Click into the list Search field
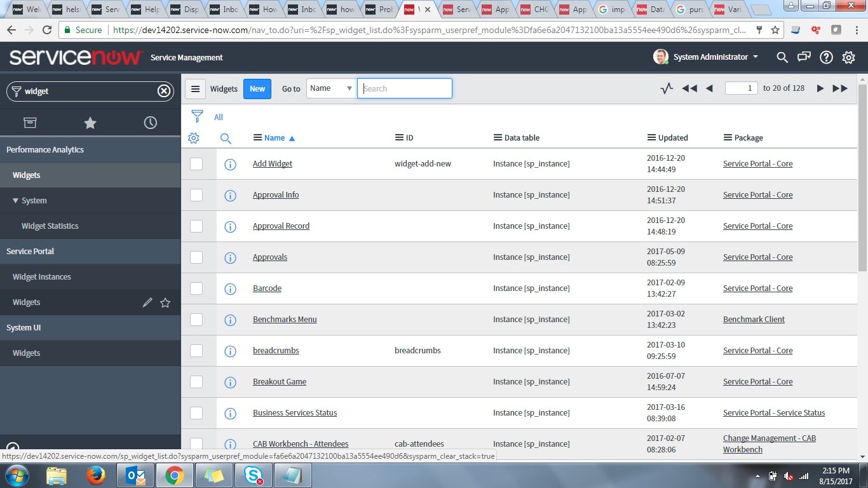868x488 pixels. [x=405, y=88]
